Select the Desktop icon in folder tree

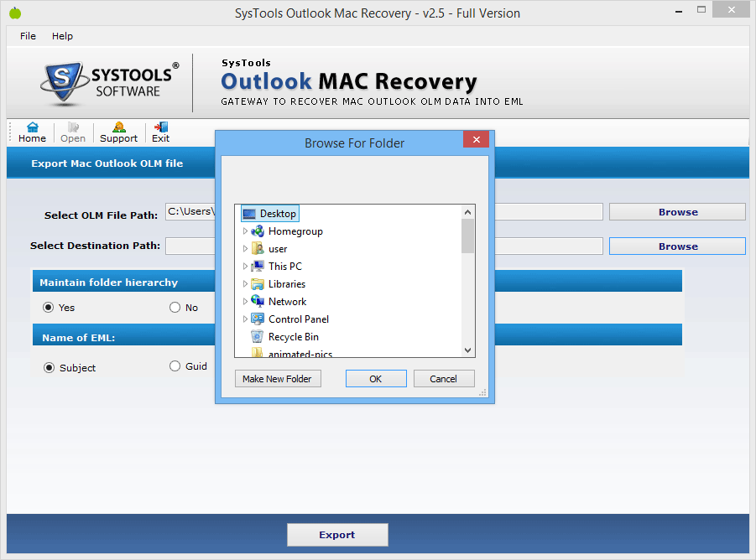(249, 214)
